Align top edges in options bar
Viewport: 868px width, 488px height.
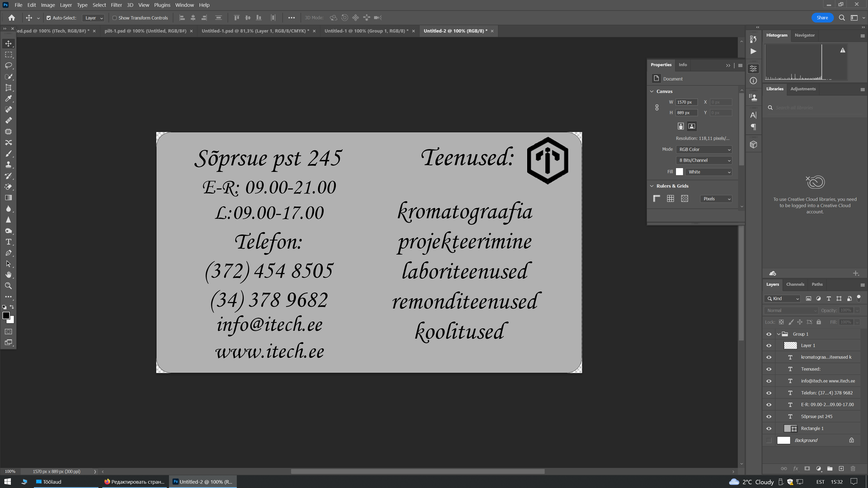(237, 18)
